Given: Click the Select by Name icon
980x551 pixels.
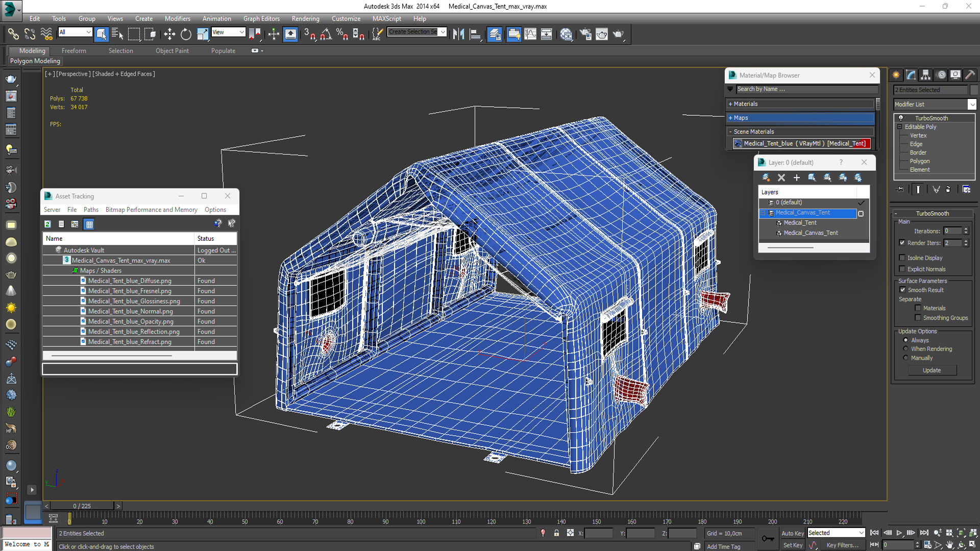Looking at the screenshot, I should coord(117,34).
